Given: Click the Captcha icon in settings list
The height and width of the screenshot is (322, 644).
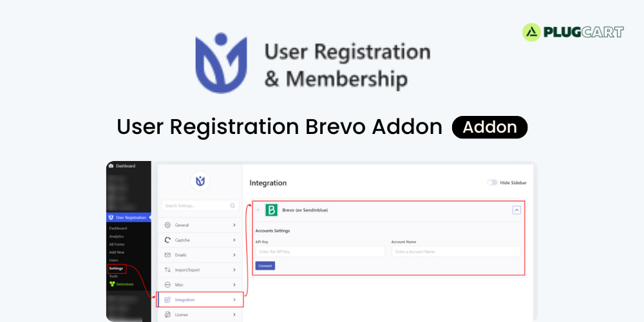Looking at the screenshot, I should click(x=167, y=240).
